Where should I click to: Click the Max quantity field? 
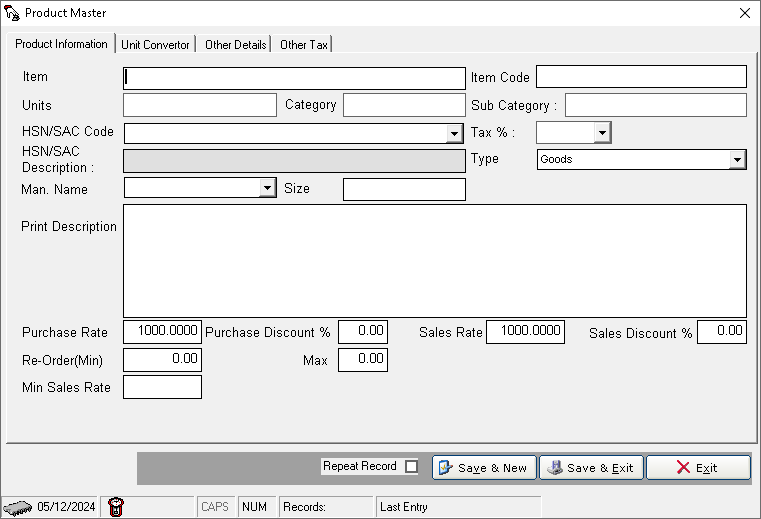tap(363, 360)
